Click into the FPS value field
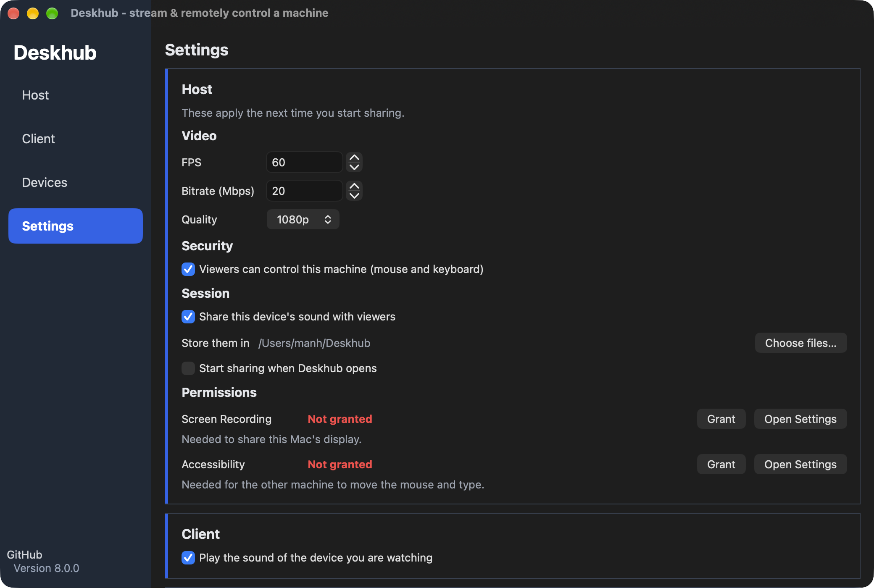This screenshot has height=588, width=874. (x=305, y=162)
